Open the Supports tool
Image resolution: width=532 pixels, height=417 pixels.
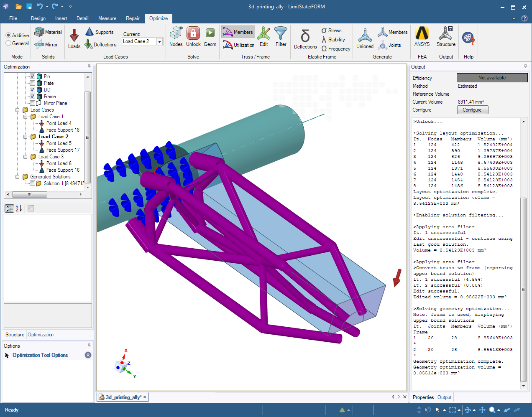click(100, 32)
